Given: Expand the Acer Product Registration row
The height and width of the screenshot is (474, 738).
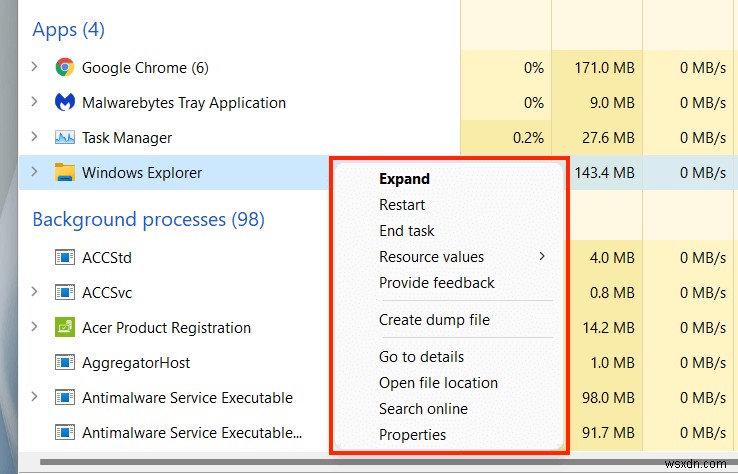Looking at the screenshot, I should pos(34,327).
